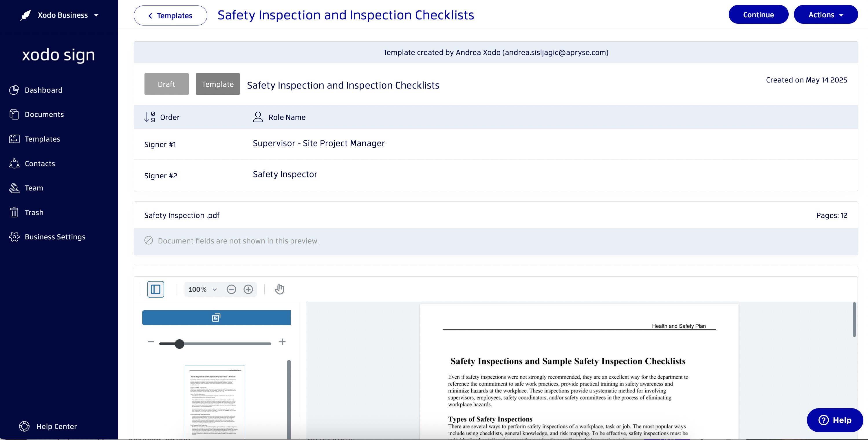Screen dimensions: 868x440
Task: Open Trash in the sidebar
Action: pos(34,212)
